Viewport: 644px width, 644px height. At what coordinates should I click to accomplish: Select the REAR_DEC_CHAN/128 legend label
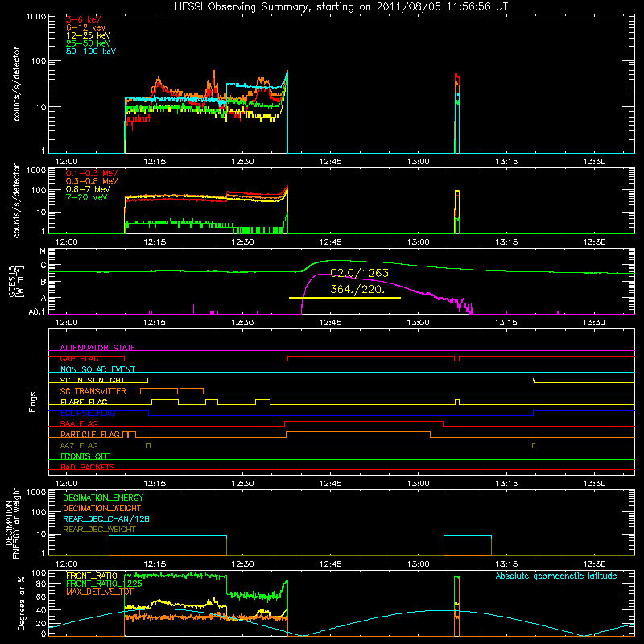pyautogui.click(x=106, y=518)
